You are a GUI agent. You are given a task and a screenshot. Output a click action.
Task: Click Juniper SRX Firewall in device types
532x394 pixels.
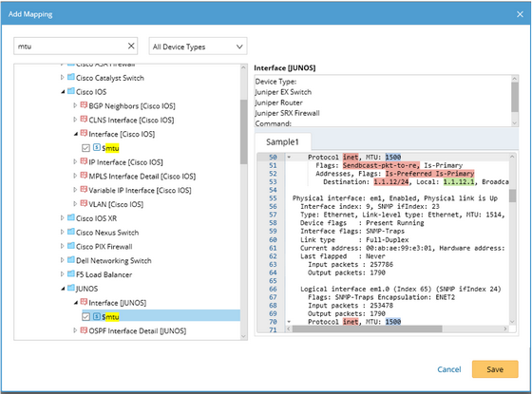click(x=287, y=113)
